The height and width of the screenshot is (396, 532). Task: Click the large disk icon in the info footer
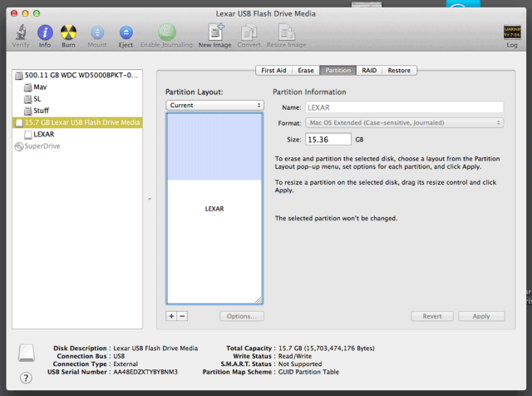pyautogui.click(x=27, y=353)
